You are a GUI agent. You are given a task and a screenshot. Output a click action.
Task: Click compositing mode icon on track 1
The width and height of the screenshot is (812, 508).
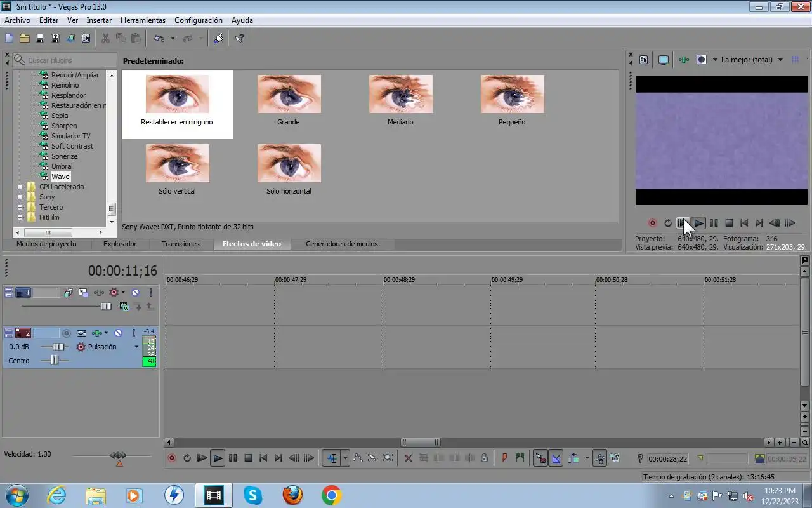tap(124, 306)
